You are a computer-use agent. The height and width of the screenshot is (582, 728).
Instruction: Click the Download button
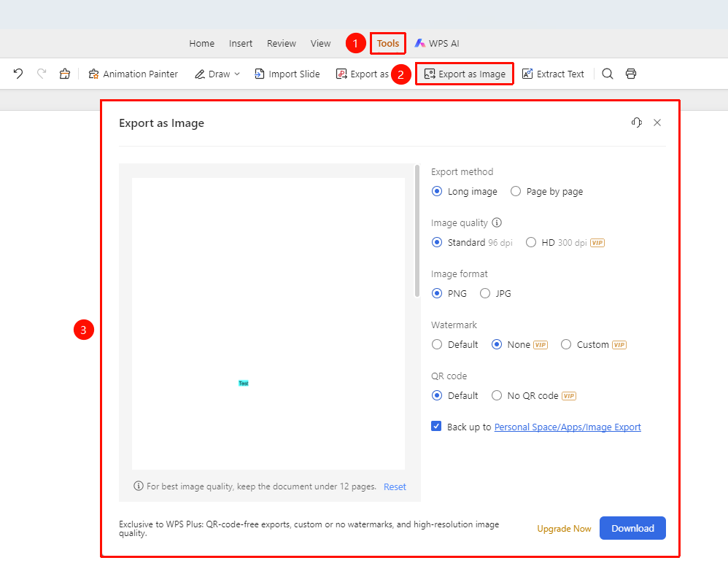point(632,528)
